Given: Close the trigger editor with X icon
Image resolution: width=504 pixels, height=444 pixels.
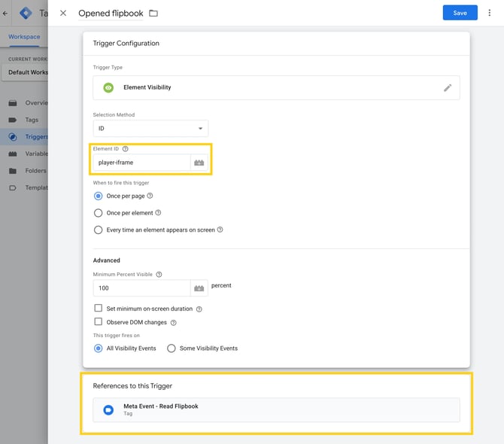Looking at the screenshot, I should pos(63,14).
